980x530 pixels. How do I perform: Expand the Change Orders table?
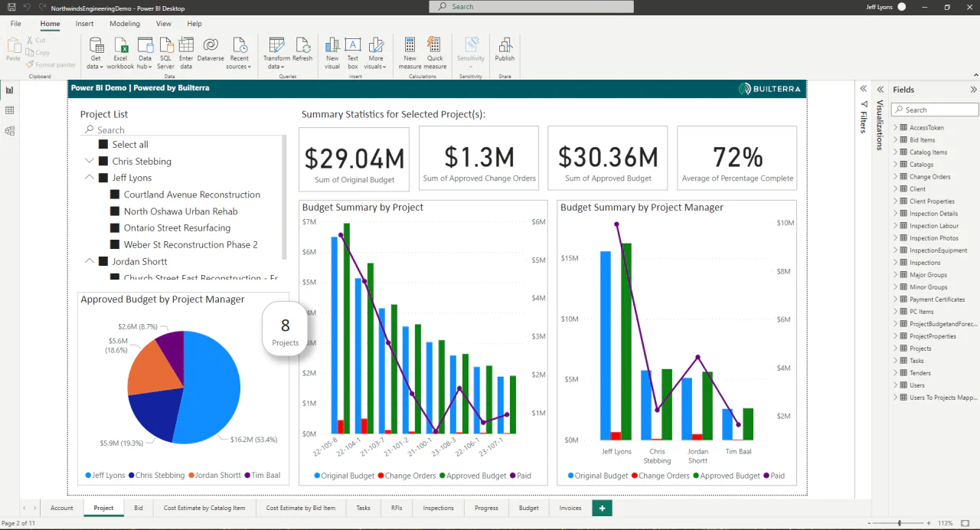(x=895, y=177)
